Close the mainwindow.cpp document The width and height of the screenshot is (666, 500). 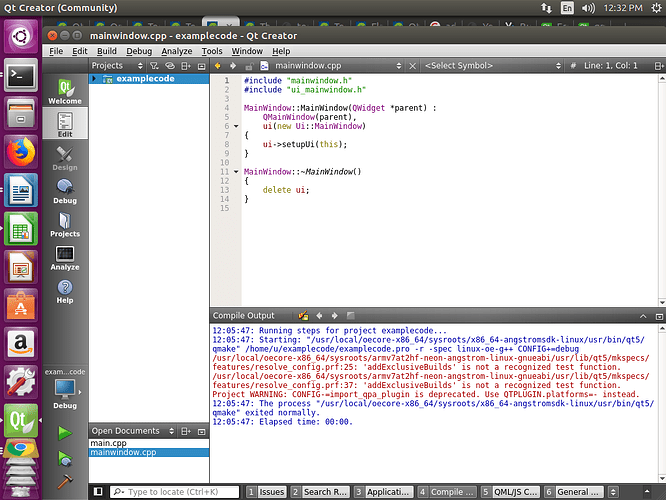click(412, 66)
